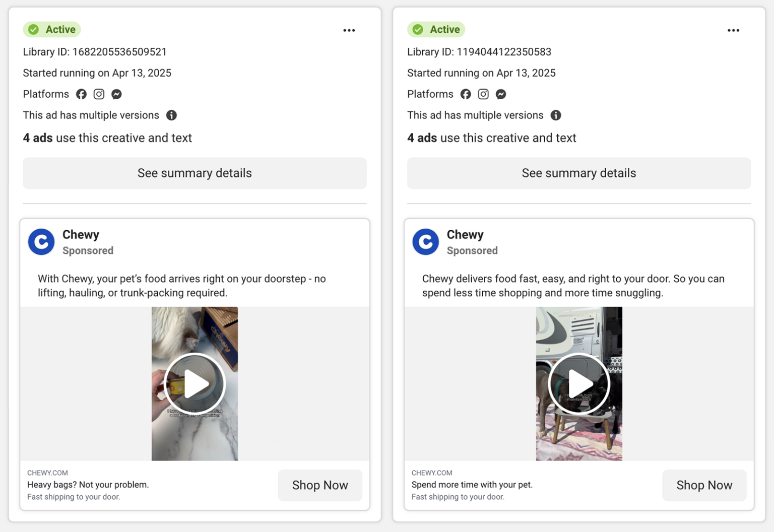The height and width of the screenshot is (532, 774).
Task: Click Shop Now on the Heavy bags ad
Action: pyautogui.click(x=320, y=485)
